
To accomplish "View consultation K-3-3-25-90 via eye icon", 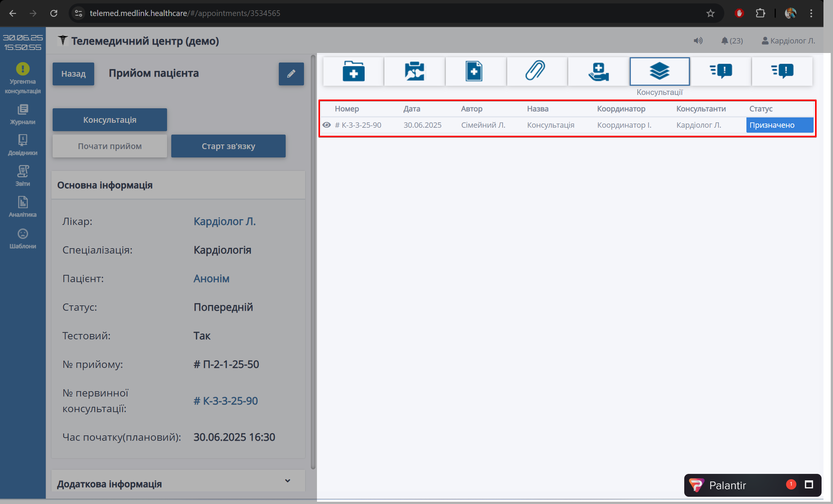I will click(326, 125).
